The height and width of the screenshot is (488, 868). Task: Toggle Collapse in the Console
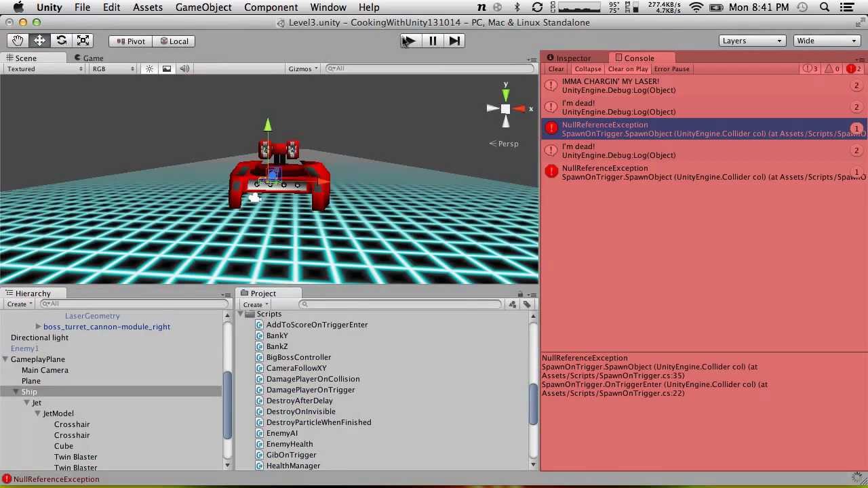coord(587,69)
